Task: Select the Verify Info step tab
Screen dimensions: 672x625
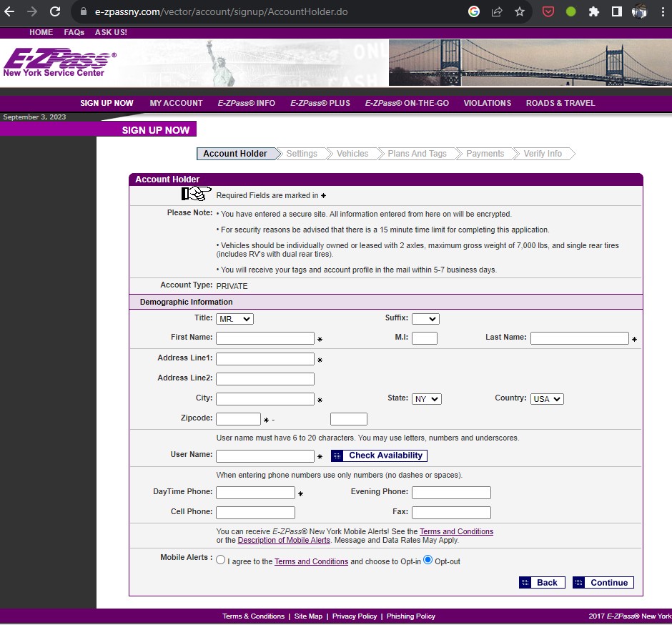Action: click(x=543, y=154)
